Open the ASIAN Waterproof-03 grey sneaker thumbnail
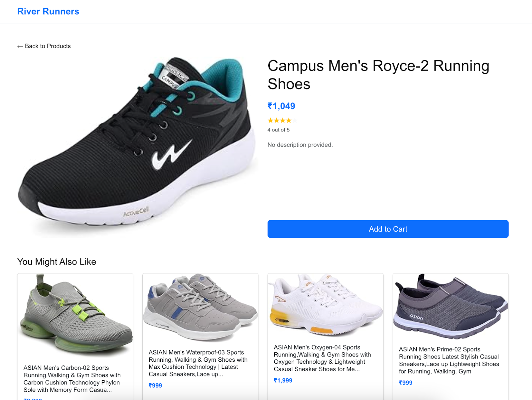This screenshot has width=532, height=400. tap(200, 308)
